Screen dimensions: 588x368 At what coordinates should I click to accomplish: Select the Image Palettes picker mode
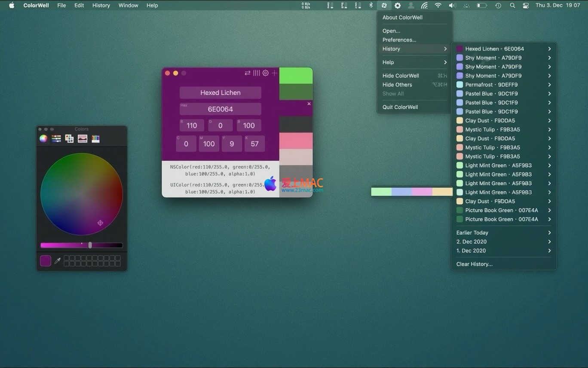[83, 138]
